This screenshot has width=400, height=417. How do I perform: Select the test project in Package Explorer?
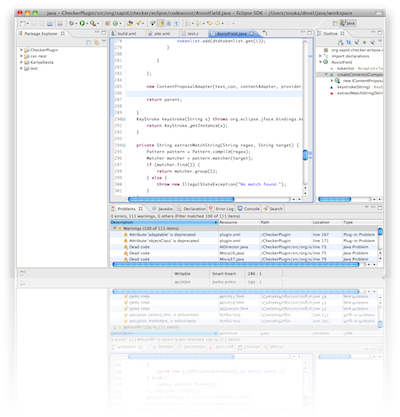pyautogui.click(x=34, y=68)
